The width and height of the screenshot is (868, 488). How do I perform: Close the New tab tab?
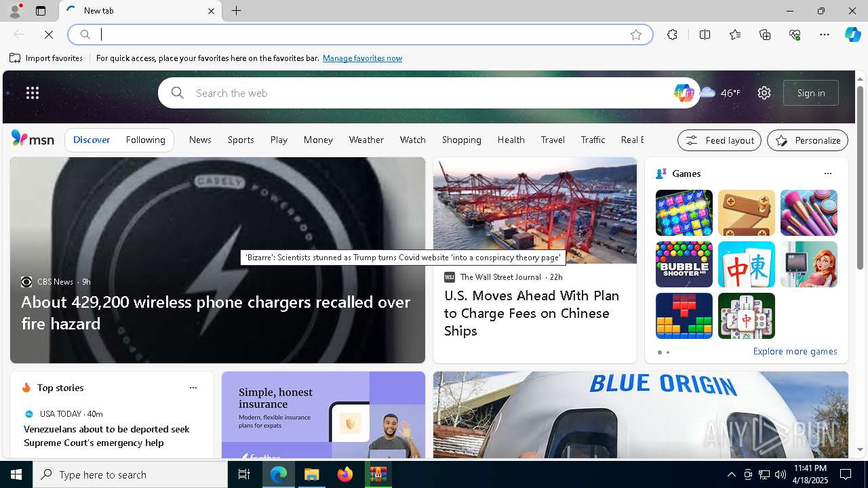point(211,11)
